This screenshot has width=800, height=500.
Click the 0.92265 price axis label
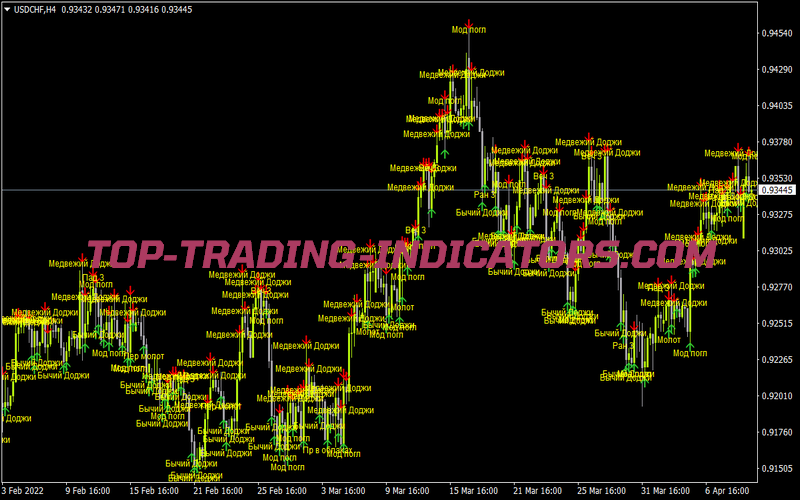[777, 360]
